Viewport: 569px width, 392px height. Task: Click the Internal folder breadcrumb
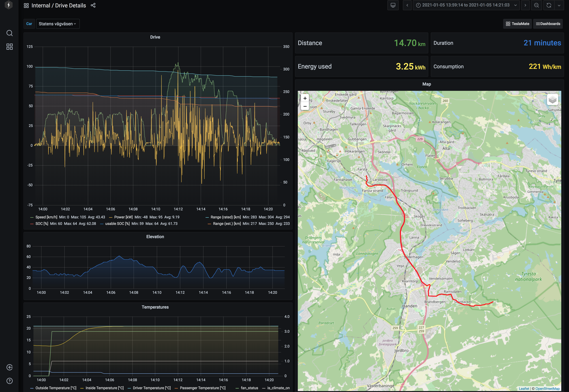pos(41,5)
